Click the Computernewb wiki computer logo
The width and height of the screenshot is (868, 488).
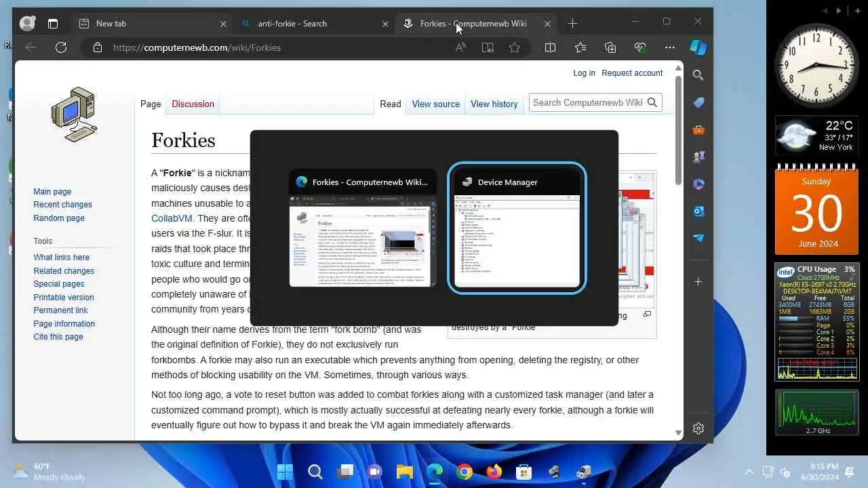(x=74, y=114)
